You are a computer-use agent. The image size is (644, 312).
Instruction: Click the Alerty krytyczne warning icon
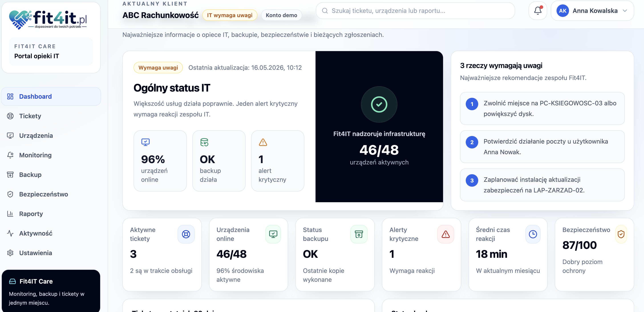[x=446, y=234]
